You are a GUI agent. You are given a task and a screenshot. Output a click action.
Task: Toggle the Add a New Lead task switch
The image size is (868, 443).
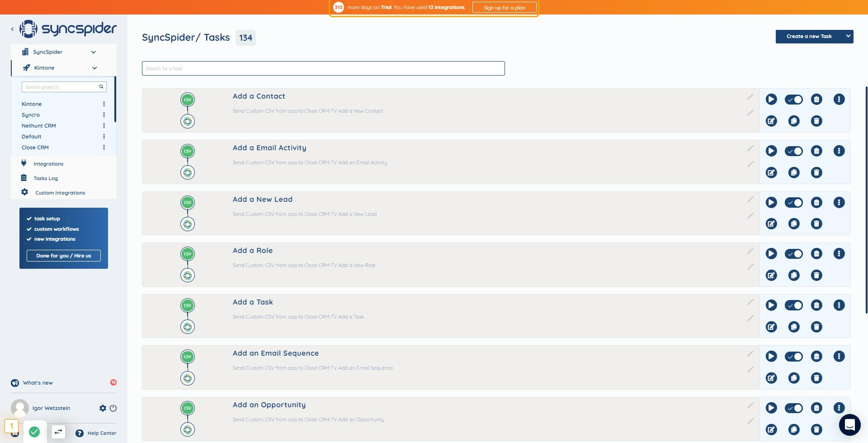click(794, 202)
